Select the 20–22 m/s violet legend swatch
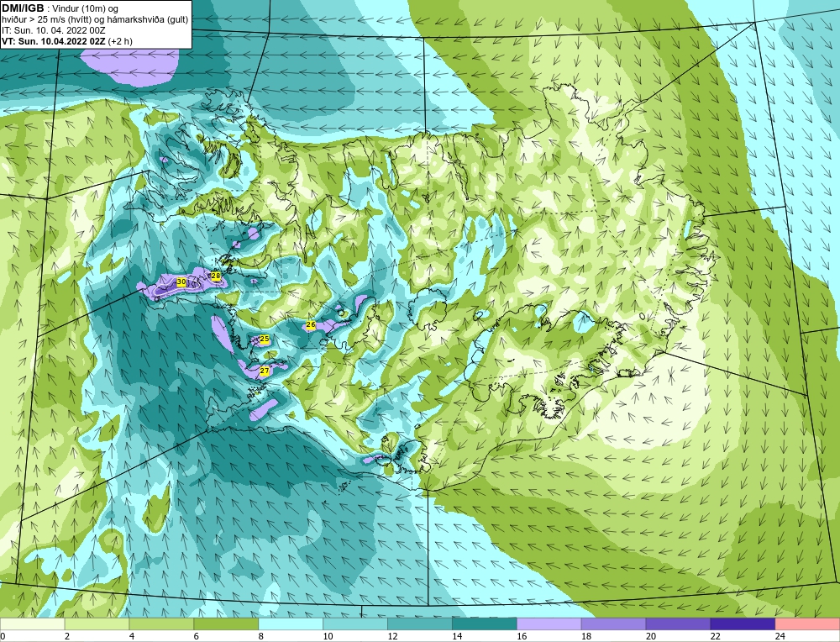 (x=678, y=624)
